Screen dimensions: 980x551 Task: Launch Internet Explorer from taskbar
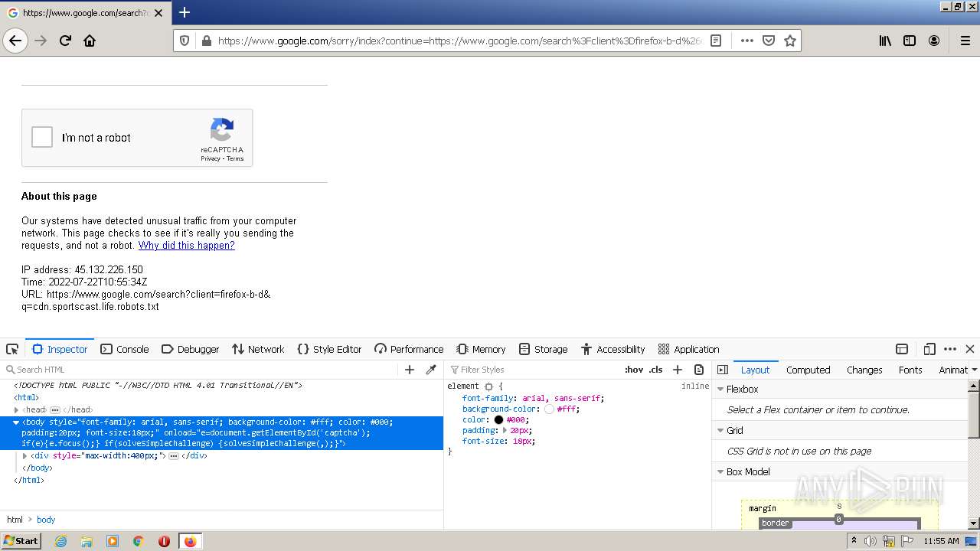(x=60, y=541)
